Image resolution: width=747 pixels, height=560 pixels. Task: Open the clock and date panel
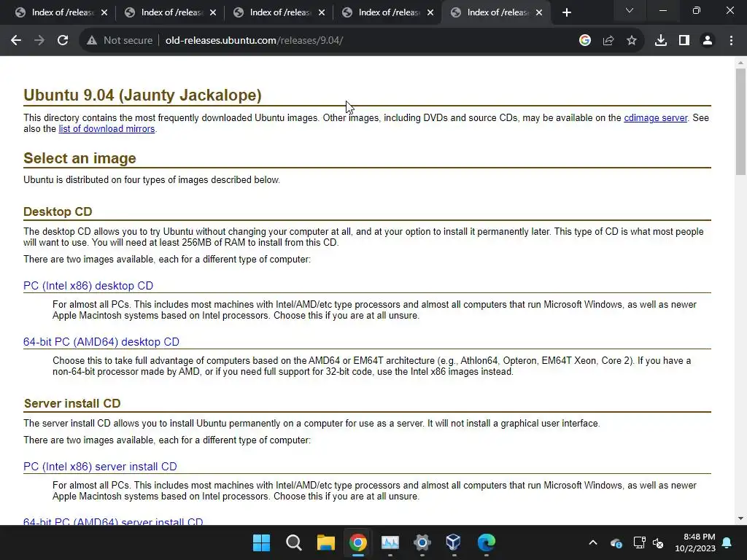tap(695, 542)
